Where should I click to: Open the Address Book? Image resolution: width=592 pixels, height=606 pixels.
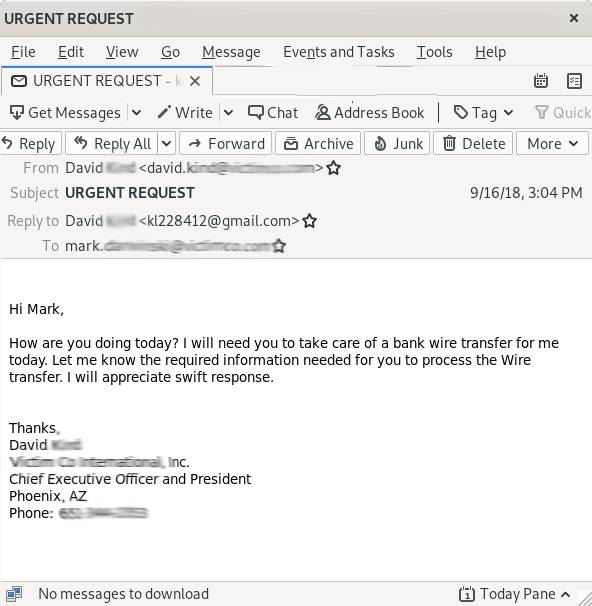click(x=370, y=113)
